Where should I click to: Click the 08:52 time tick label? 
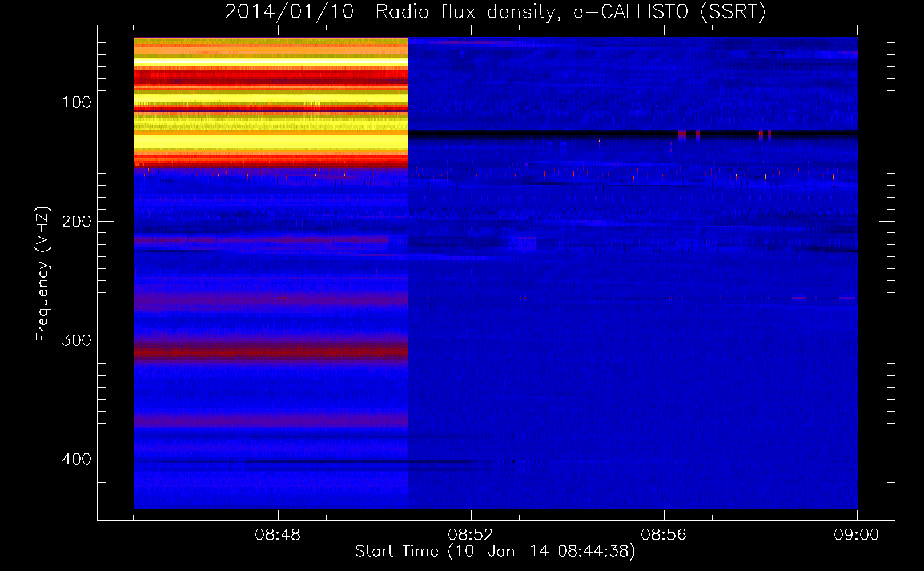tap(471, 535)
